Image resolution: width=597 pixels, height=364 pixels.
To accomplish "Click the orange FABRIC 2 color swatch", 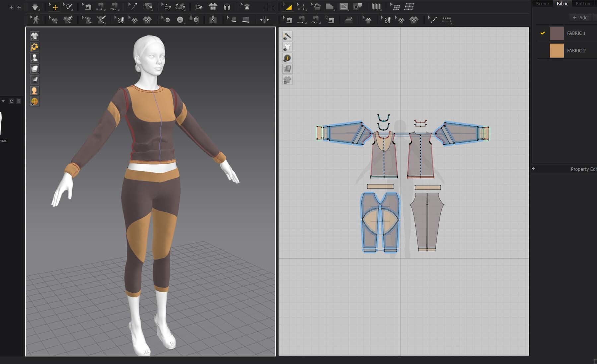I will click(x=556, y=51).
